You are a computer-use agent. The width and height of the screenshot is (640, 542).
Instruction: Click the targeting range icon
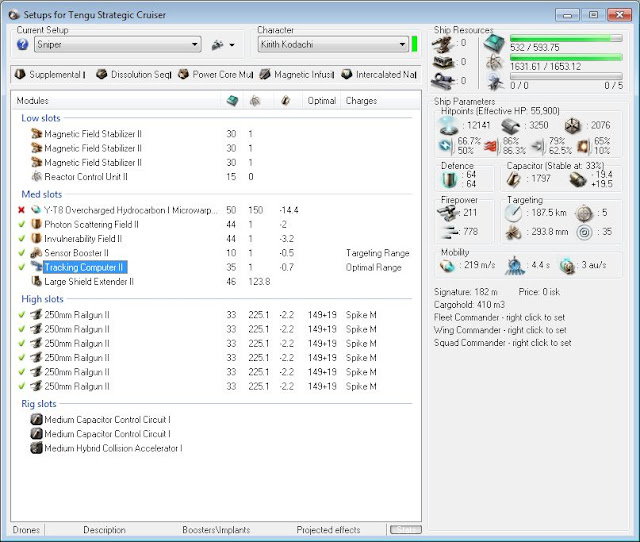click(513, 213)
